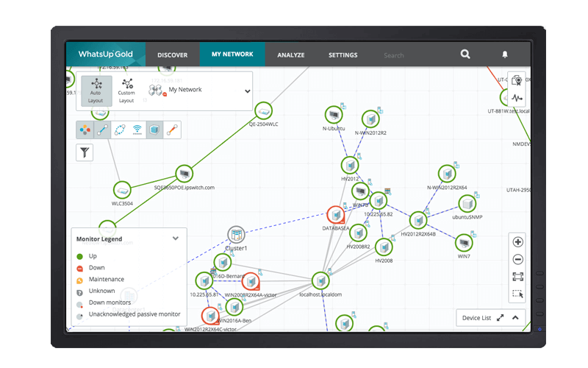Select the ubuntuSNMP device node

coord(467,204)
